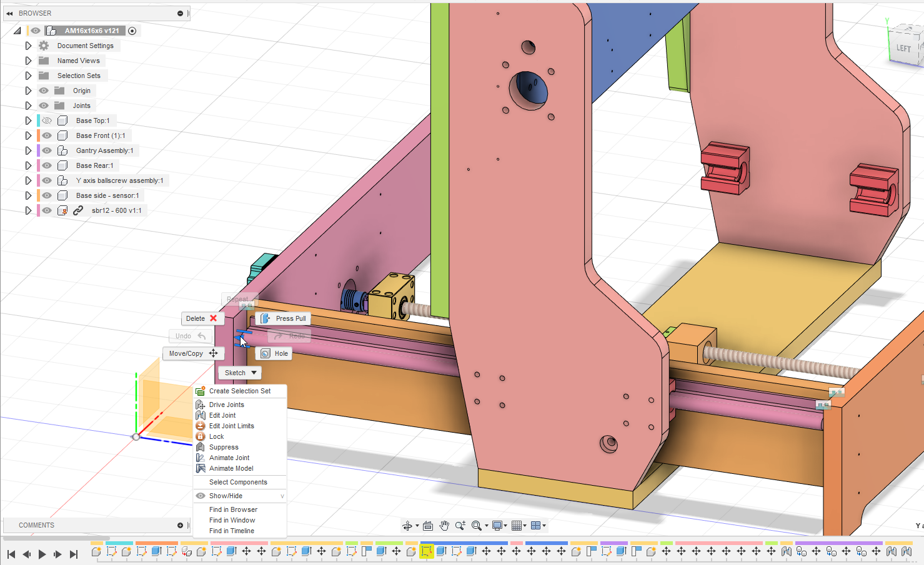Click the LEFT face of the ViewCube

pyautogui.click(x=903, y=48)
